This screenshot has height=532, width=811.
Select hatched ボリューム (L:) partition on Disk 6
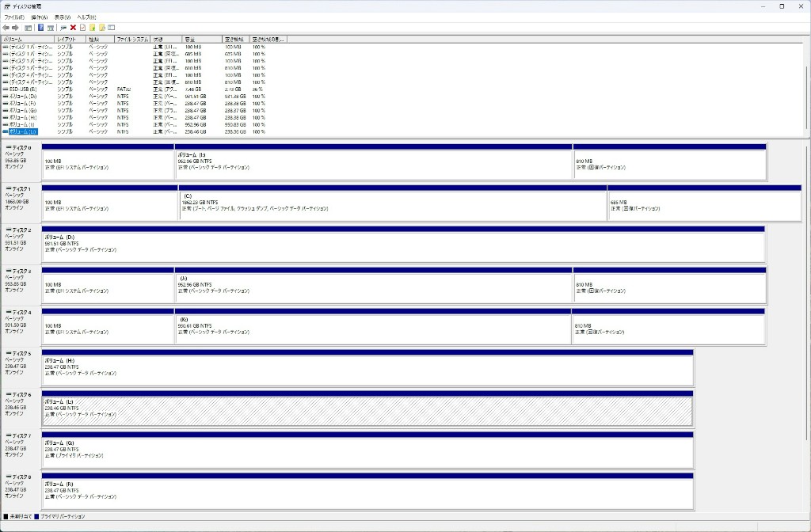click(x=367, y=409)
